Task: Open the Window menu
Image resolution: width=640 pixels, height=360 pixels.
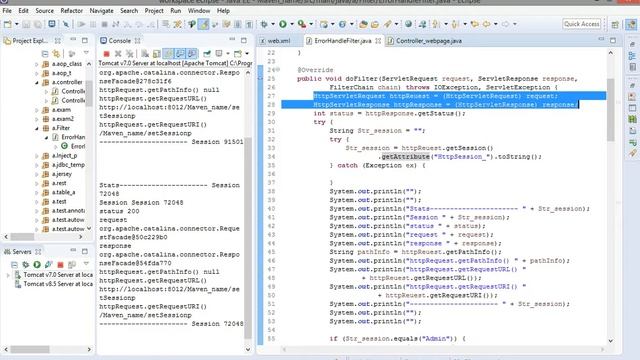Action: pyautogui.click(x=199, y=11)
